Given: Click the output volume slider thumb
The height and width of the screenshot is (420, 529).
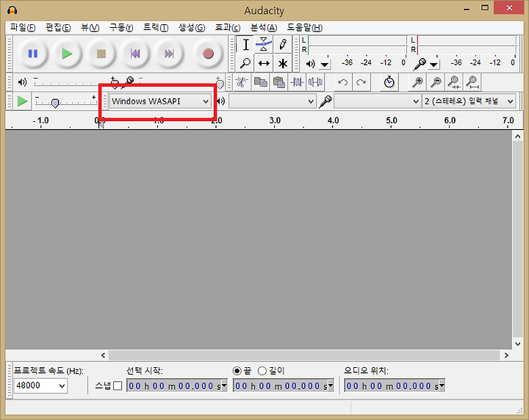Looking at the screenshot, I should (115, 83).
